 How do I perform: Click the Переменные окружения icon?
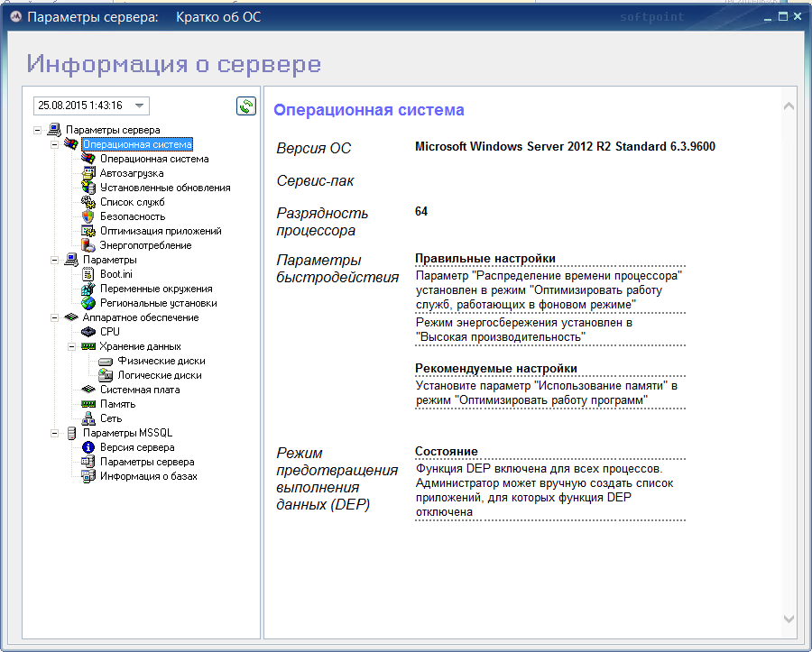pyautogui.click(x=88, y=289)
